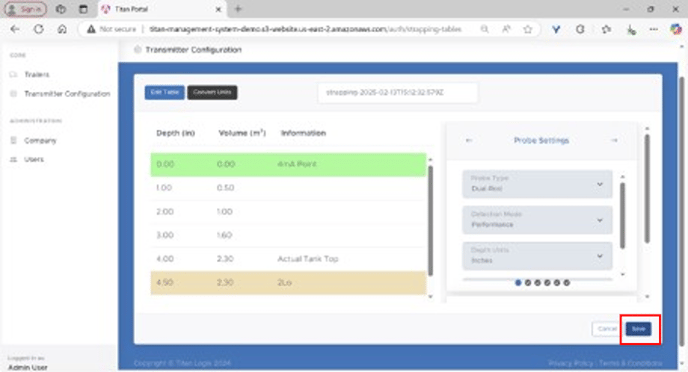Image resolution: width=688 pixels, height=372 pixels.
Task: Switch to the Titan Portal tab
Action: click(161, 9)
